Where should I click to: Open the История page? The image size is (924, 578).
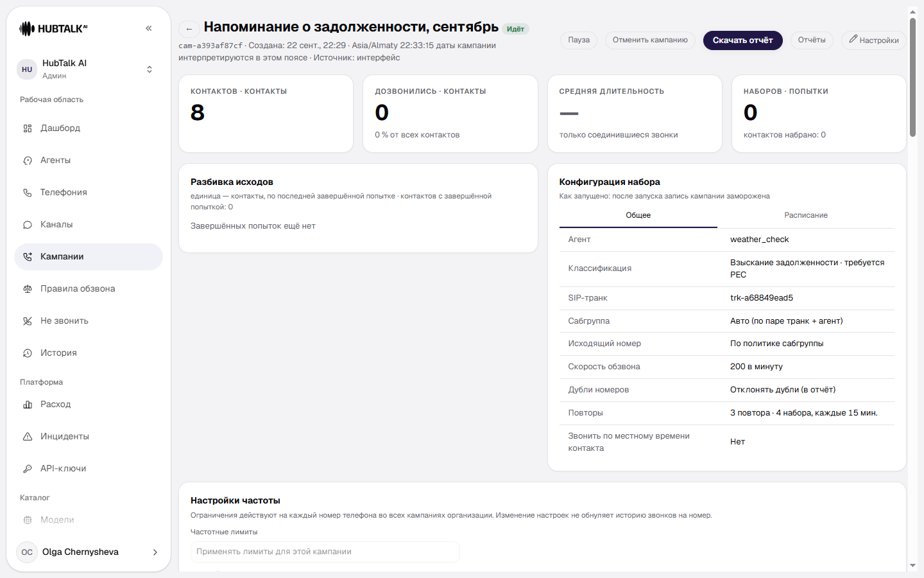89,353
